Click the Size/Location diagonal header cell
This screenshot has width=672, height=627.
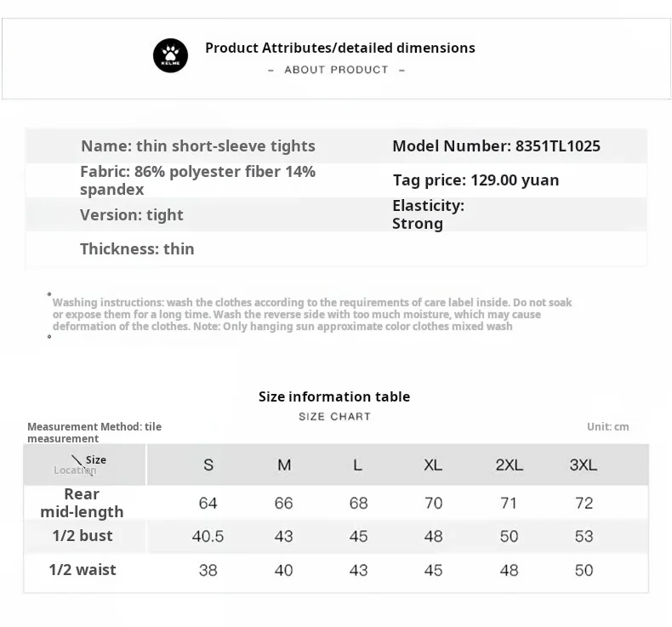tap(83, 465)
